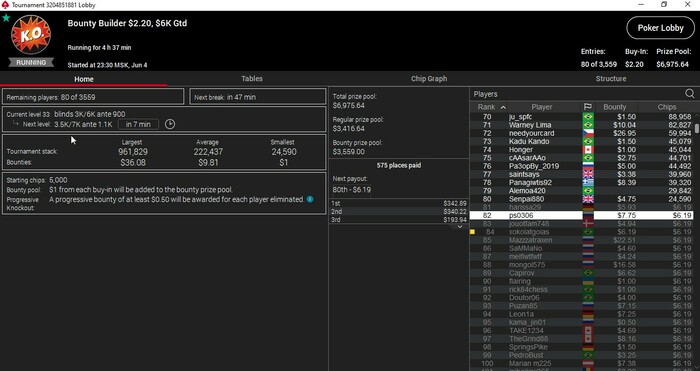The image size is (700, 371).
Task: Open the Structure tab
Action: tap(611, 79)
